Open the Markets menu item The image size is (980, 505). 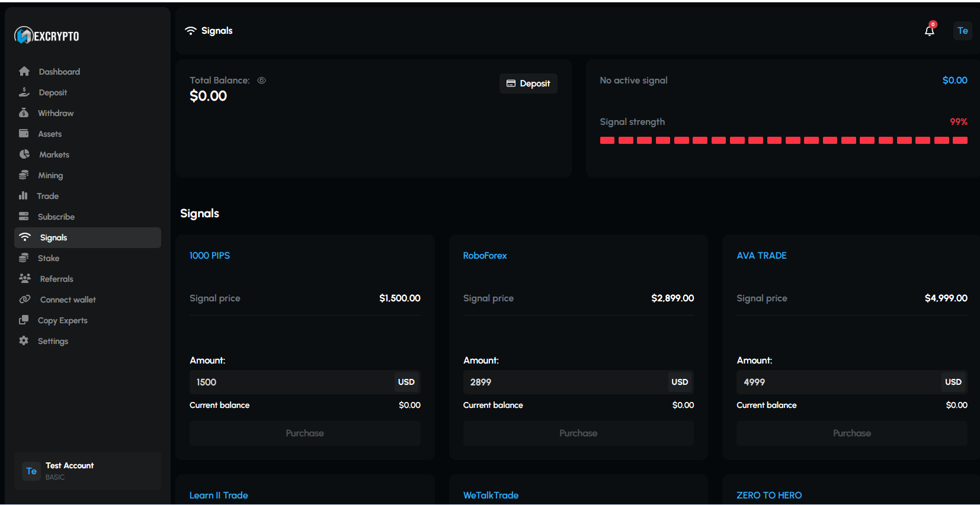pyautogui.click(x=88, y=154)
